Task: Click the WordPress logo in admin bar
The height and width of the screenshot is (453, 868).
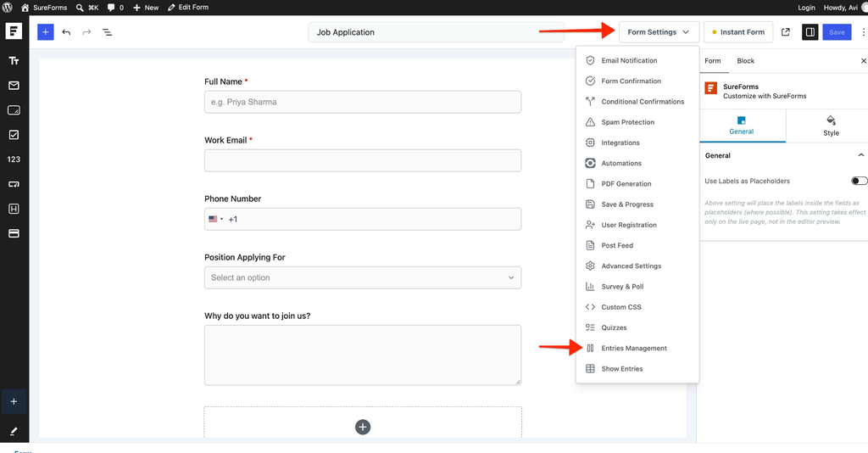Action: coord(7,8)
